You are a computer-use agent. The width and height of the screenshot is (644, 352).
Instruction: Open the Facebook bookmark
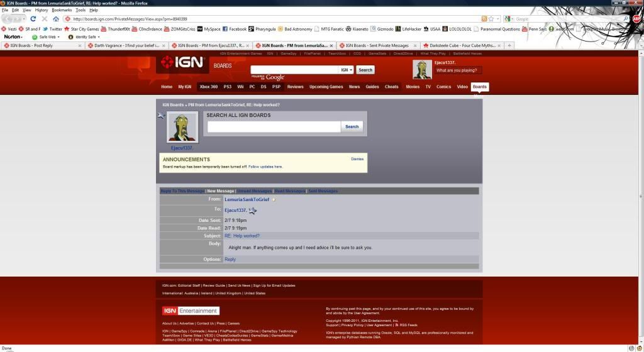point(235,29)
